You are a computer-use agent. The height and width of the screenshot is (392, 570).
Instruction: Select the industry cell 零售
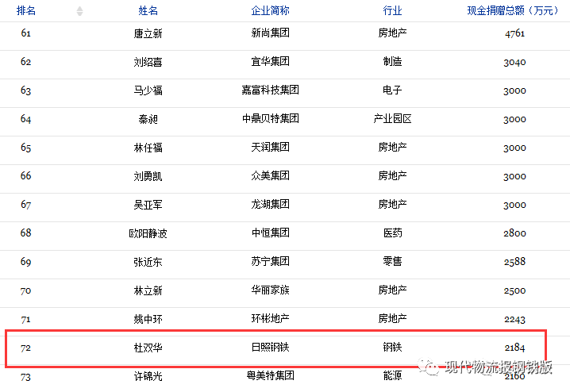(392, 261)
